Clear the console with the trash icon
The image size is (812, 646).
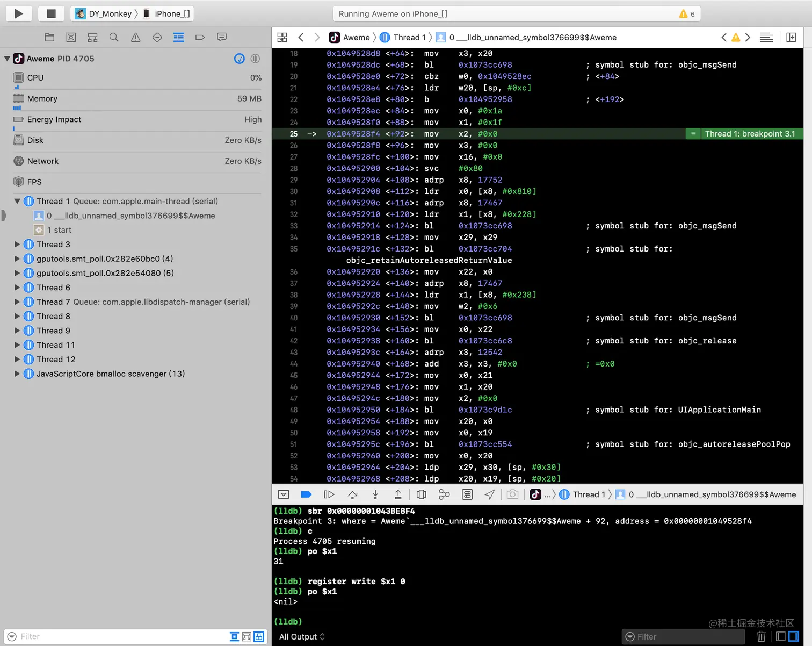(x=761, y=636)
